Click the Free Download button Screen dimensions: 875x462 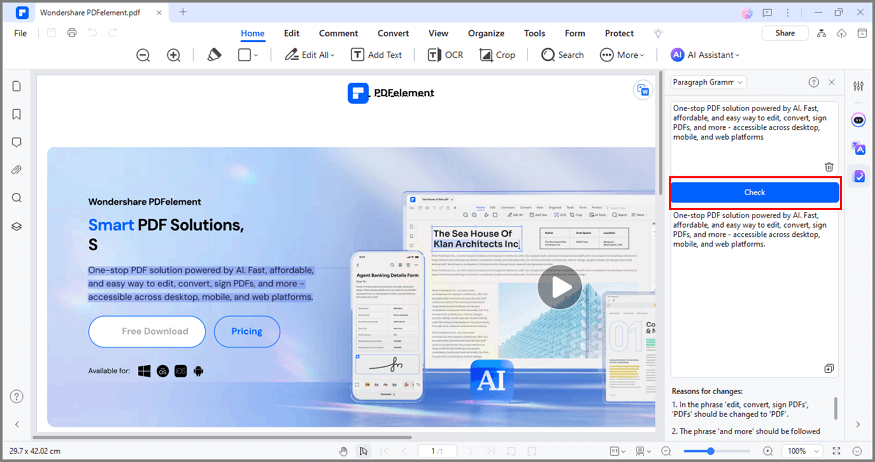click(147, 331)
